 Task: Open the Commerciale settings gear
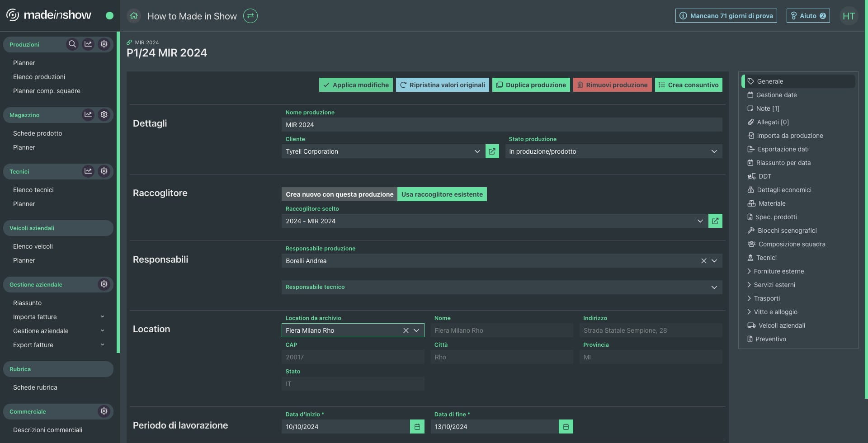click(x=104, y=411)
